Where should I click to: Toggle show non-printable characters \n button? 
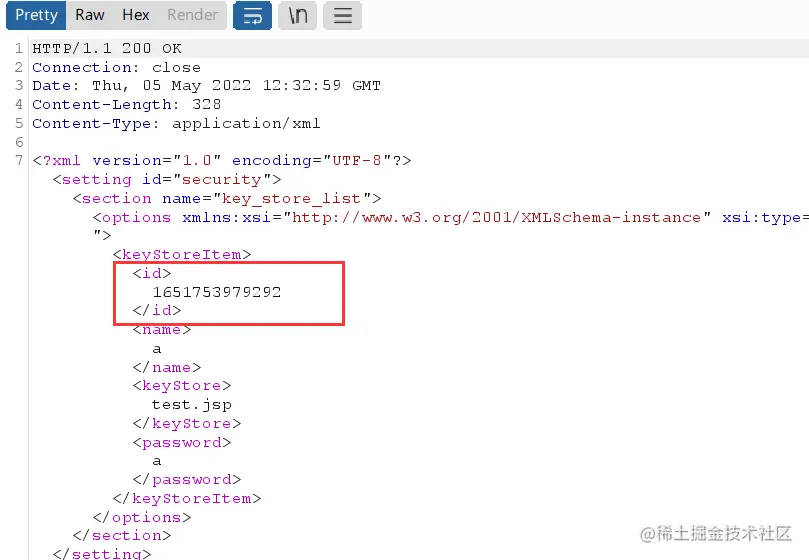click(x=297, y=15)
